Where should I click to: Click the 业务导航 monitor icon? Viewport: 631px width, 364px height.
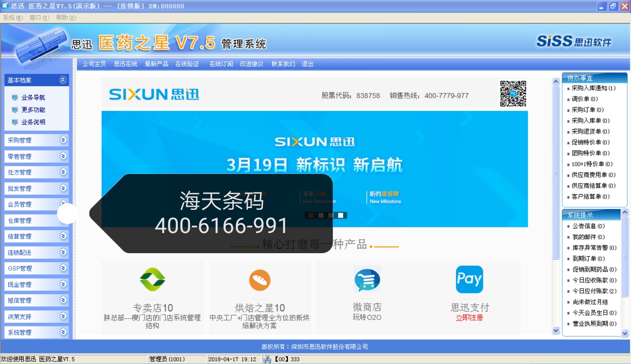(15, 98)
